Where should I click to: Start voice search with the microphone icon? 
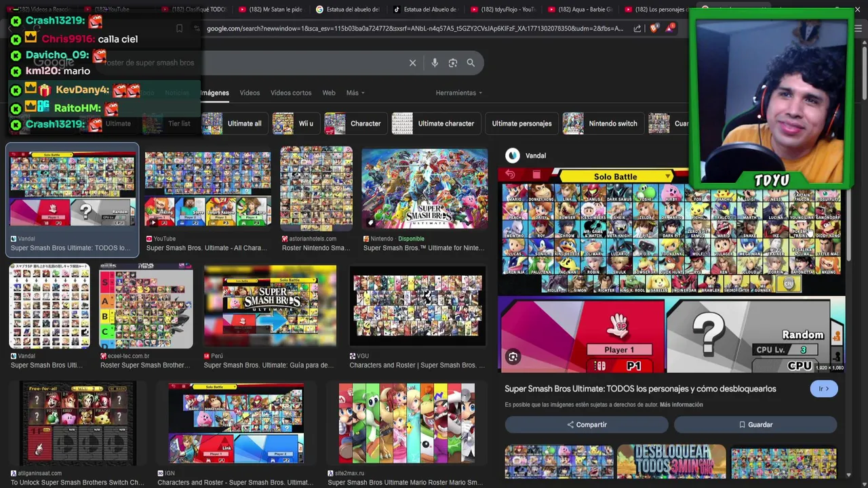435,63
